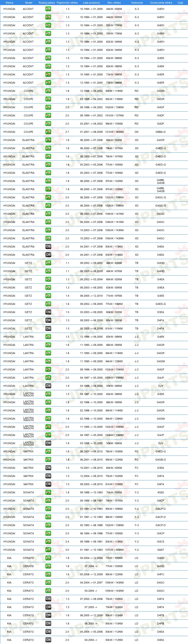Image resolution: width=188 pixels, height=644 pixels.
Task: Select the 71kW / 97KM power cell
Action: click(114, 296)
